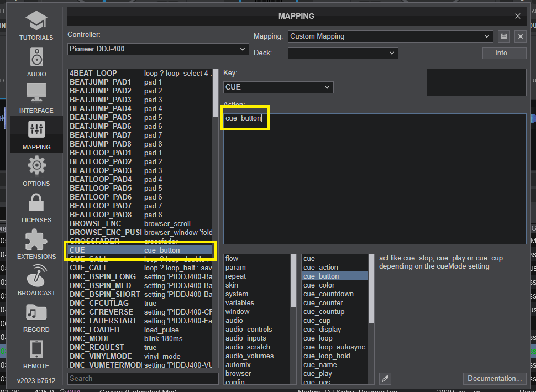Select the browser category in the list
Screen dimensions: 536x392
(238, 374)
